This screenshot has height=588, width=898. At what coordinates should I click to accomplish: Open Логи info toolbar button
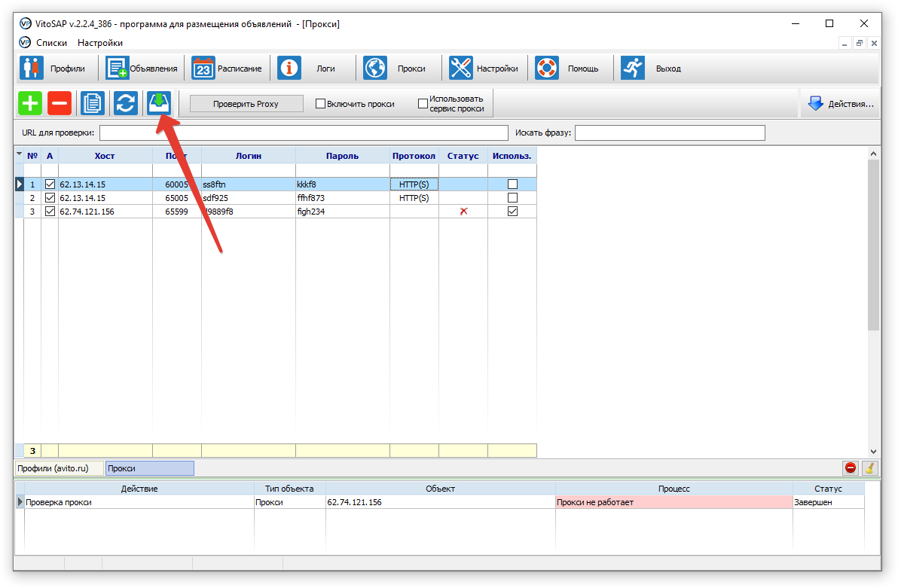pyautogui.click(x=309, y=69)
